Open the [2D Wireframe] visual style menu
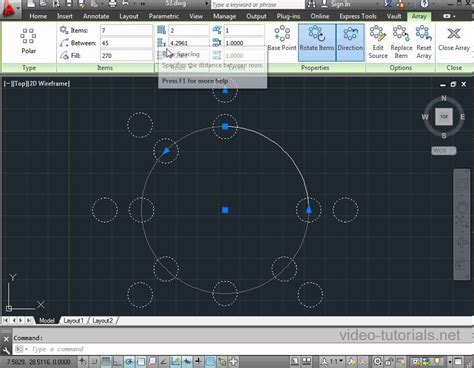The height and width of the screenshot is (368, 474). [x=49, y=84]
